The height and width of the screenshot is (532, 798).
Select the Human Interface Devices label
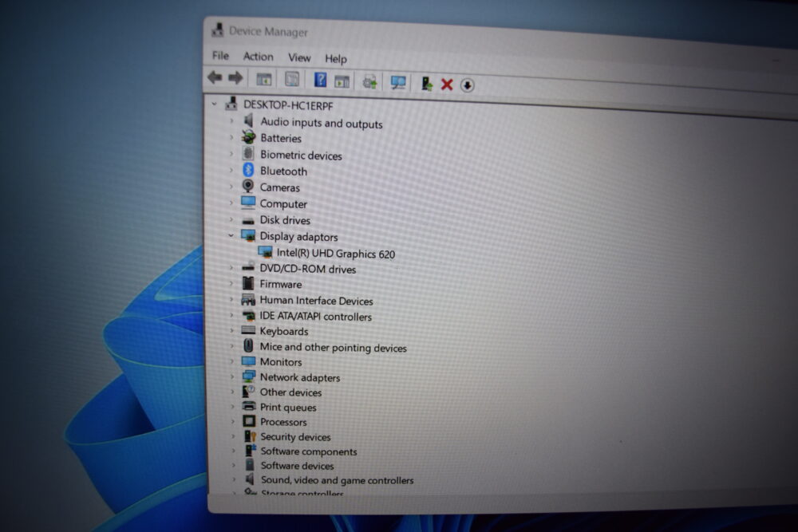317,301
